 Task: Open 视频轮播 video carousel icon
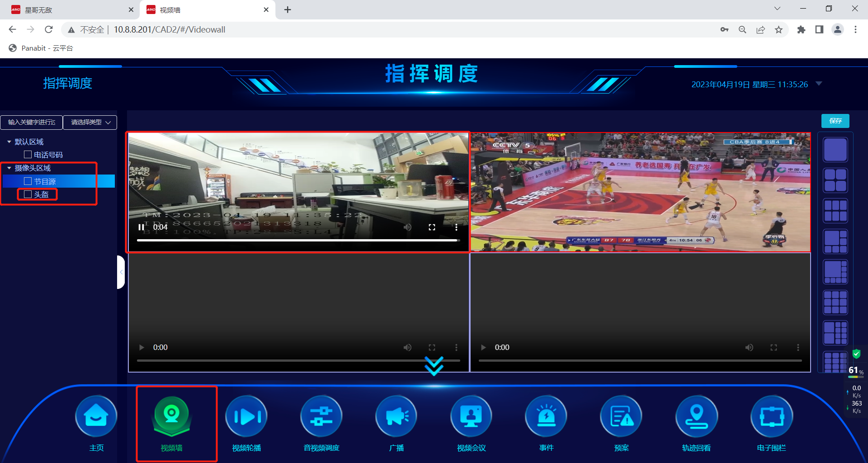click(x=246, y=416)
